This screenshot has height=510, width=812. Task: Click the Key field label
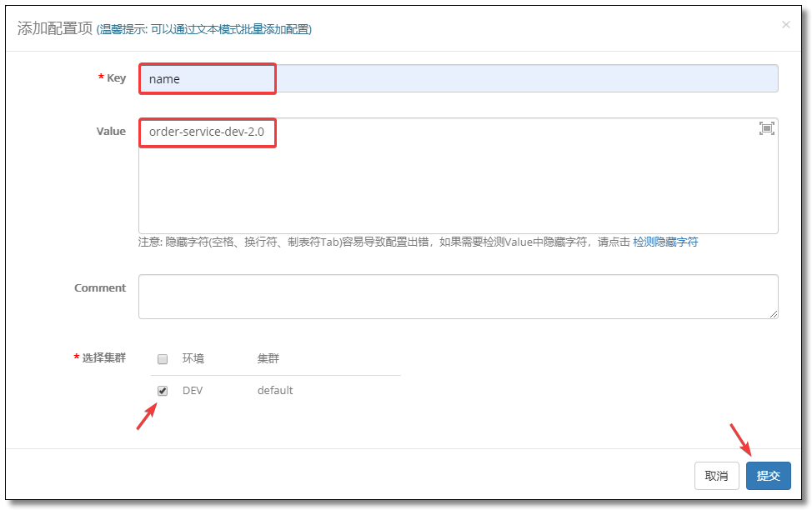pos(116,77)
